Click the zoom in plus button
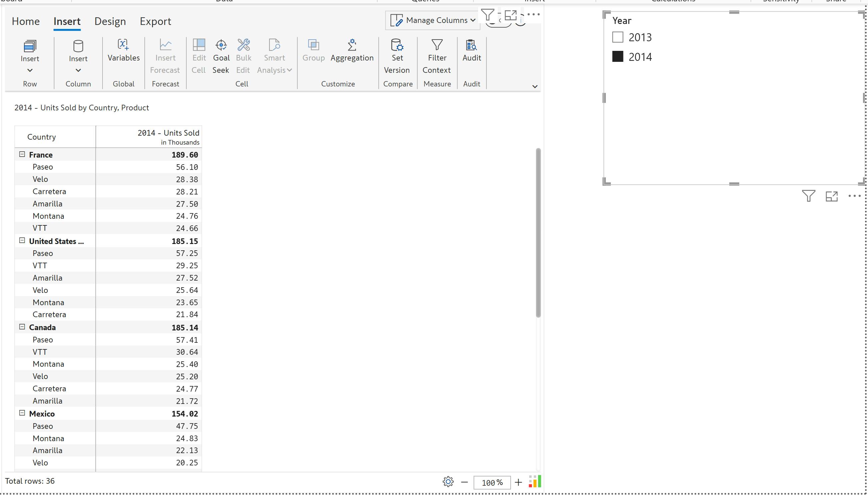868x496 pixels. coord(518,482)
